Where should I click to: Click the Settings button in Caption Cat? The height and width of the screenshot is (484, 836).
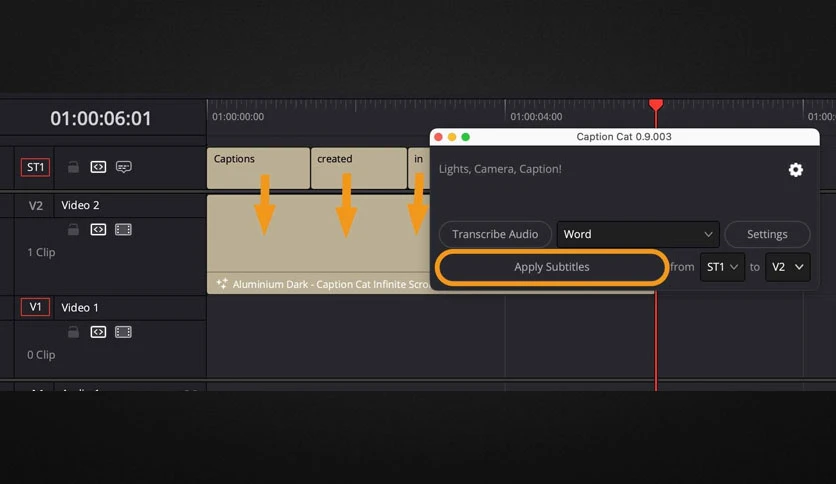(767, 235)
